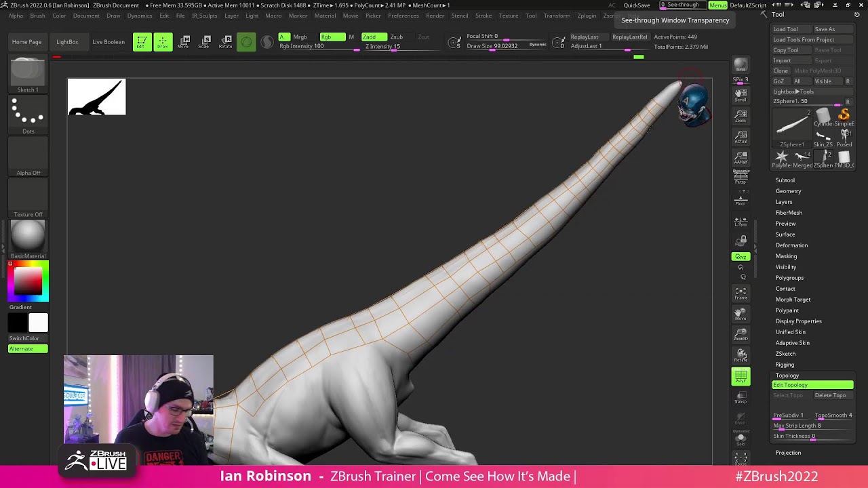Select the ZSphere1 tool thumbnail
Image resolution: width=868 pixels, height=488 pixels.
791,125
